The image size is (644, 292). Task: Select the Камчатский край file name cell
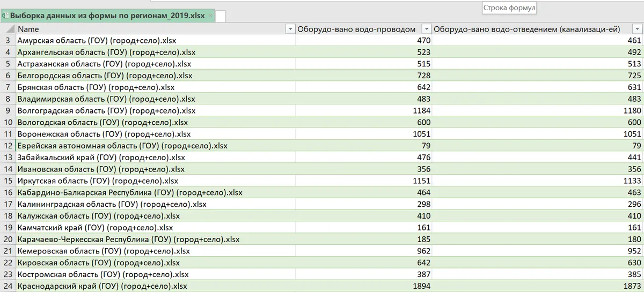(x=156, y=228)
